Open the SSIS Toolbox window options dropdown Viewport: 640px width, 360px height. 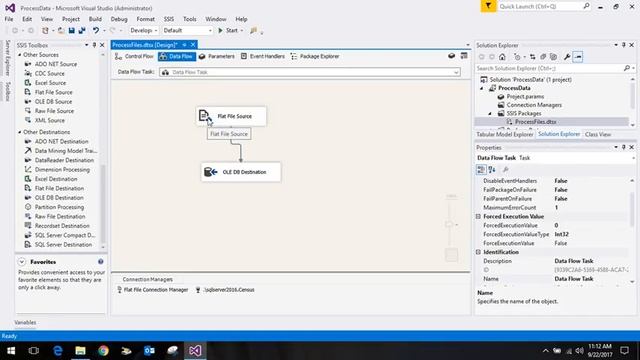(87, 45)
